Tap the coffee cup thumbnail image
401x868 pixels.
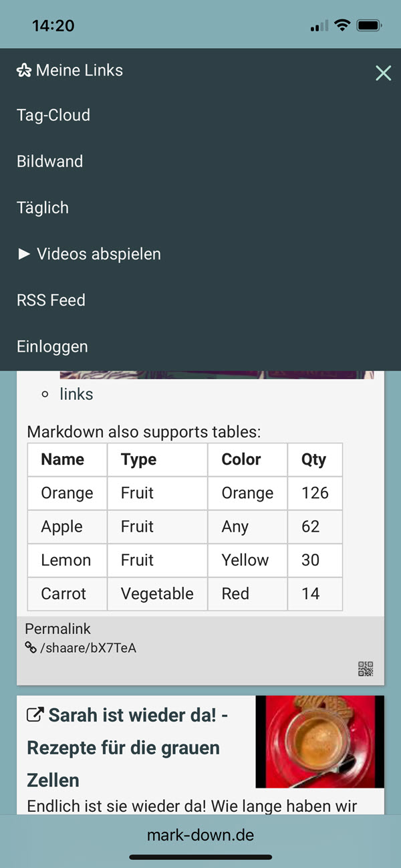pos(319,742)
